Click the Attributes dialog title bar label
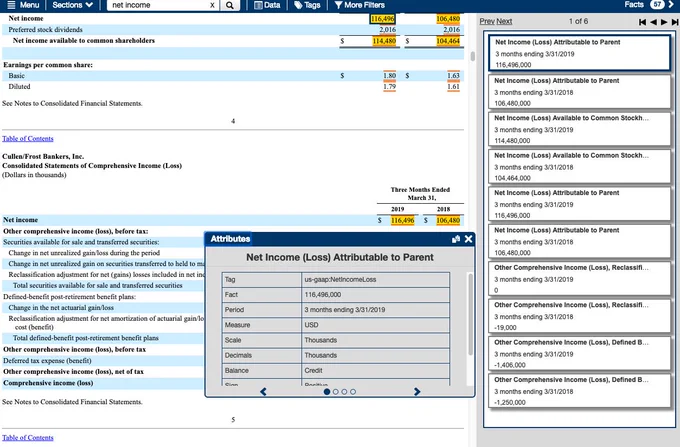 (230, 239)
